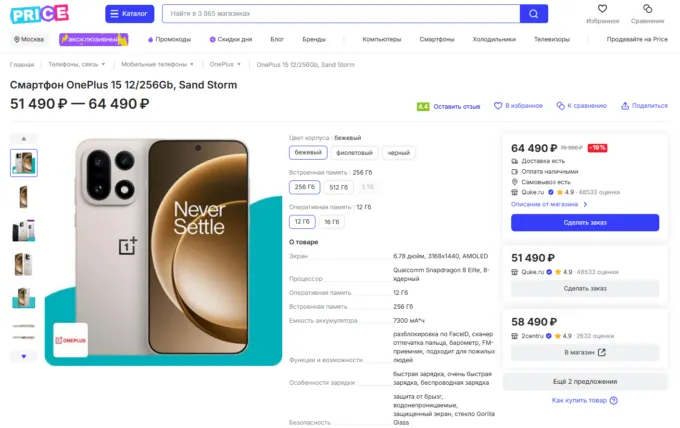Open the Каталог menu

(130, 14)
